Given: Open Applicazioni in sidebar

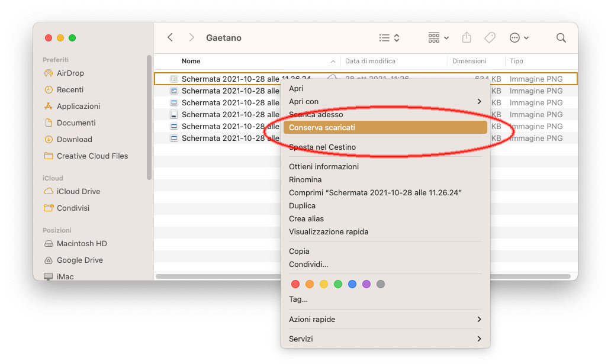Looking at the screenshot, I should click(72, 107).
